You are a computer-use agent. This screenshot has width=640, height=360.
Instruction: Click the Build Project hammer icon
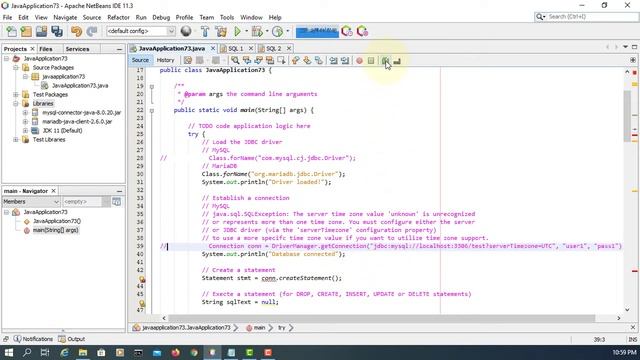click(x=205, y=31)
